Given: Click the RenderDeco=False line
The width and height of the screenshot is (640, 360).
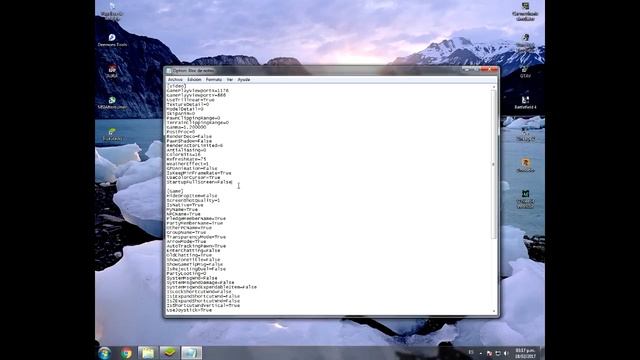Looking at the screenshot, I should pyautogui.click(x=189, y=136).
